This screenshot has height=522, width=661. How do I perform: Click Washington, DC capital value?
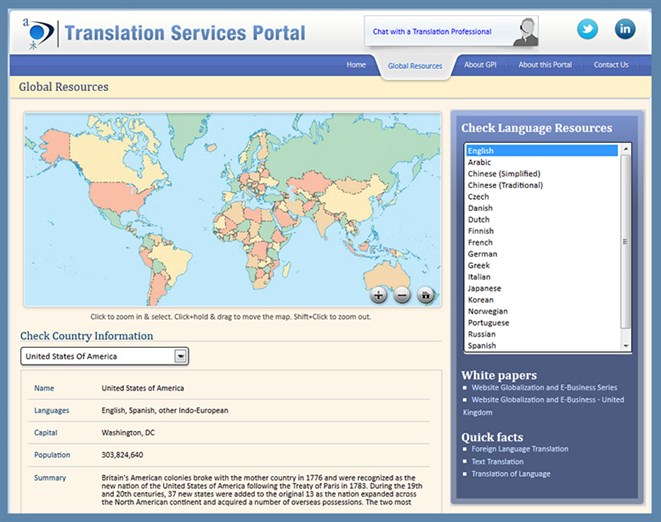pos(128,433)
